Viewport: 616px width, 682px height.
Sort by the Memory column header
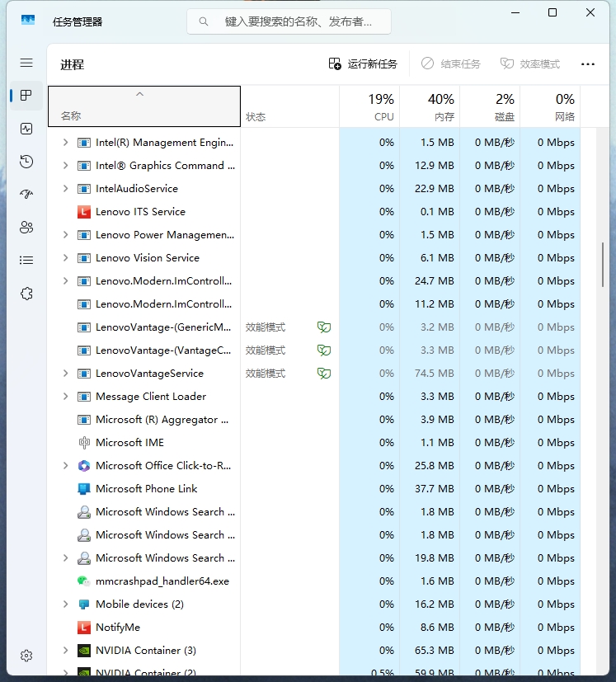click(x=430, y=106)
